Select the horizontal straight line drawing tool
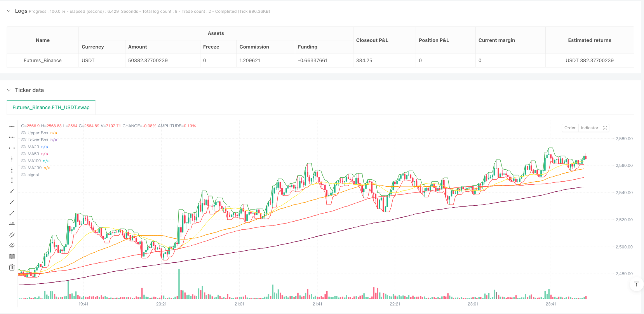 [x=12, y=126]
